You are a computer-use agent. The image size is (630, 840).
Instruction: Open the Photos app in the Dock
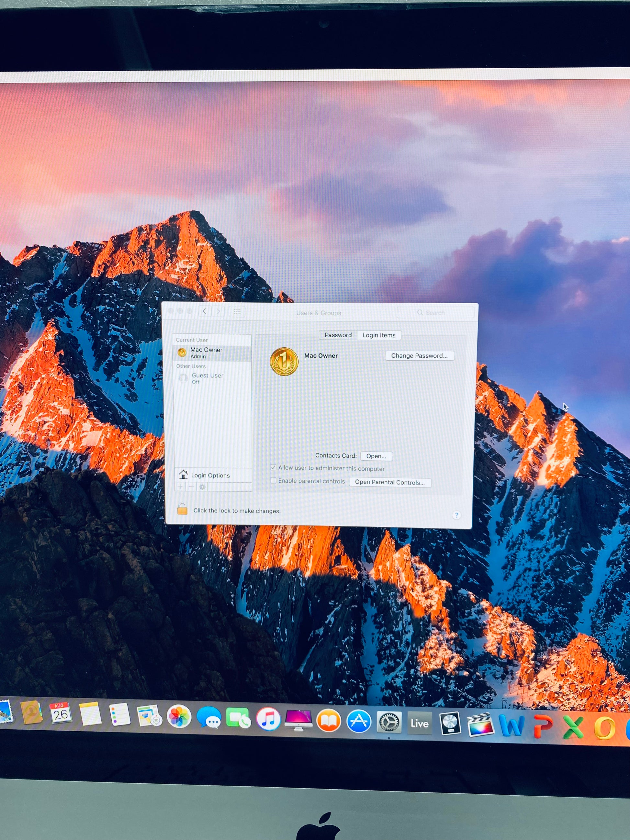pos(179,717)
